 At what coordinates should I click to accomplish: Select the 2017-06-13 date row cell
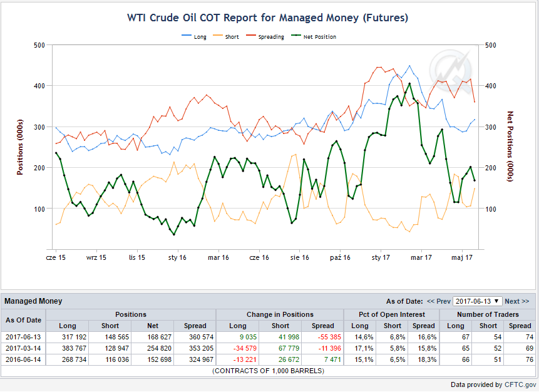click(x=23, y=338)
